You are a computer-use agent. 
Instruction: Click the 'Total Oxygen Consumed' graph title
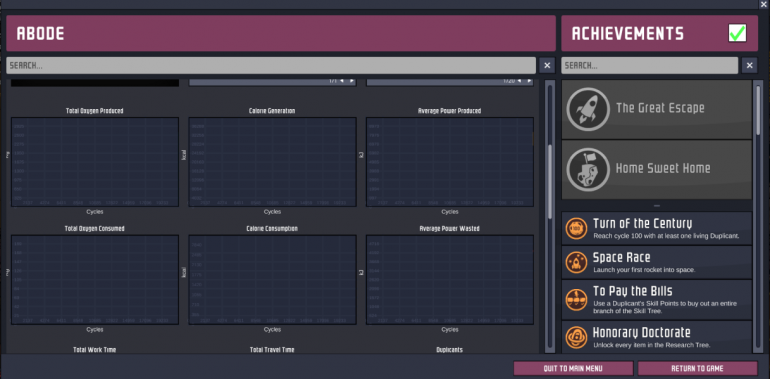[95, 229]
